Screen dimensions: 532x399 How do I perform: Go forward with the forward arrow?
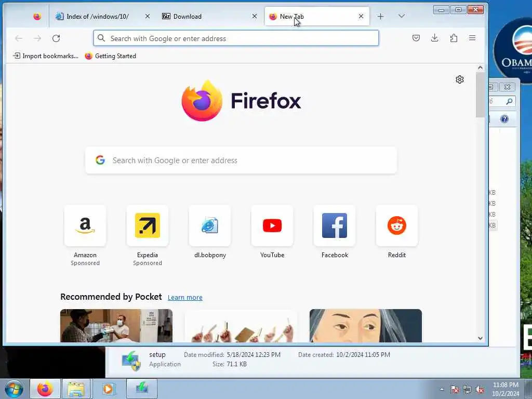(x=37, y=38)
